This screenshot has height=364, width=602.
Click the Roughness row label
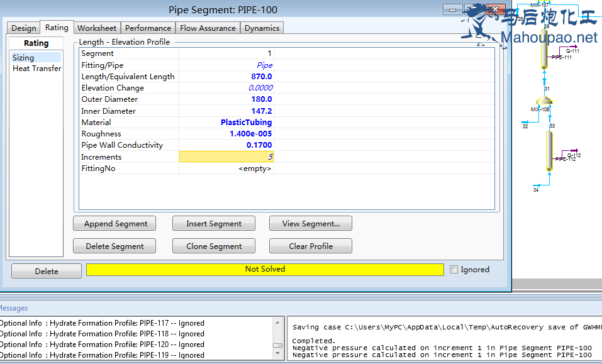point(101,134)
